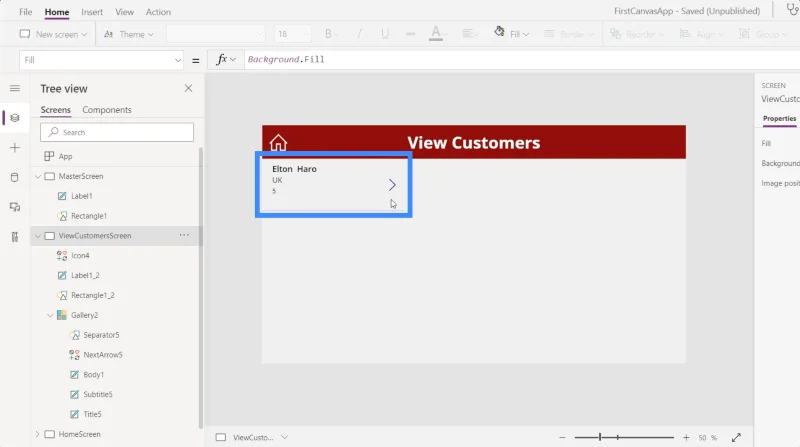Open the screen selector dropdown in the status bar
800x447 pixels.
tap(285, 437)
